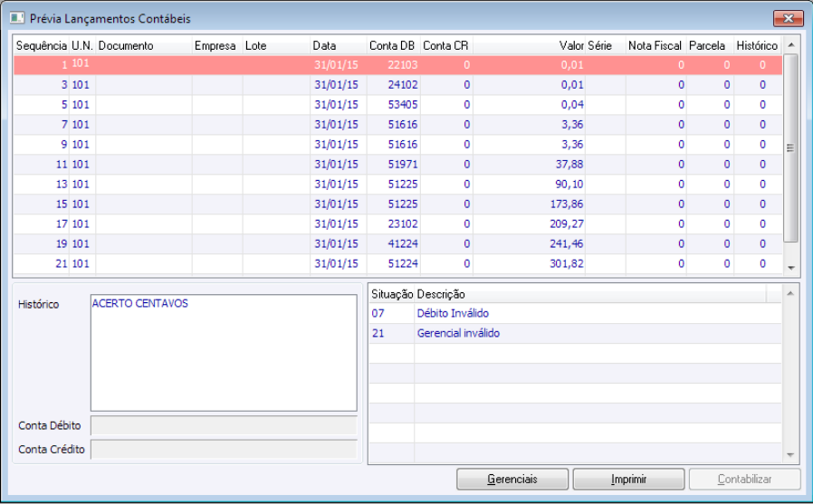Select the row with Conta DB 51971
The height and width of the screenshot is (504, 813).
coord(397,164)
